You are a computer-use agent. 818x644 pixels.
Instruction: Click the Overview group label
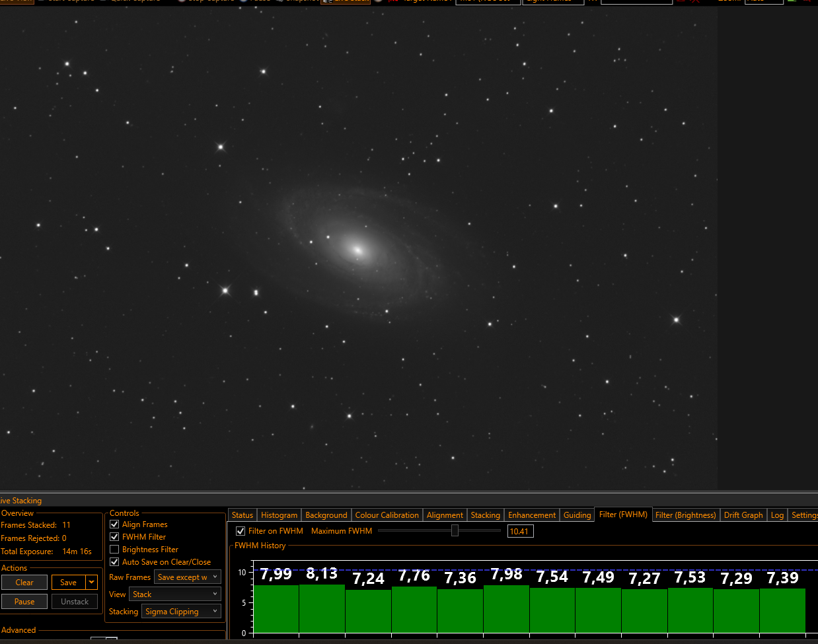(x=17, y=513)
